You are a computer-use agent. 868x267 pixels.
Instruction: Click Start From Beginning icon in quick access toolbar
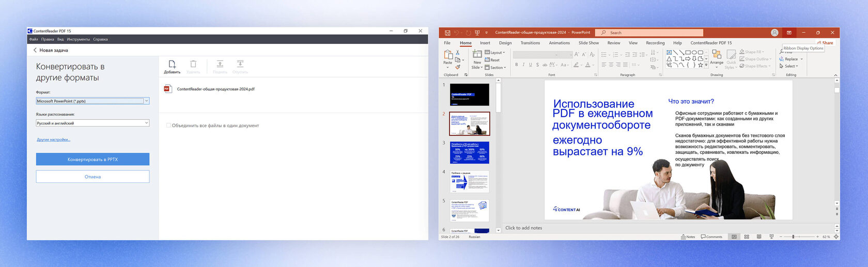pyautogui.click(x=477, y=33)
